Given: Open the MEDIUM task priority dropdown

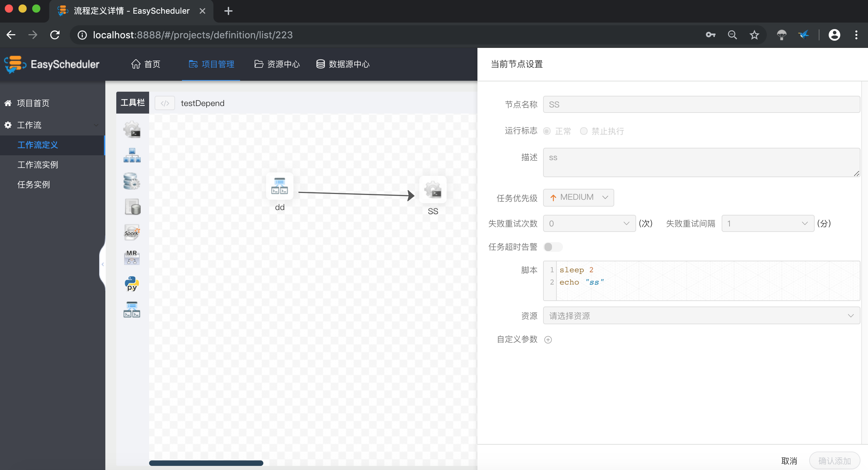Looking at the screenshot, I should coord(579,197).
